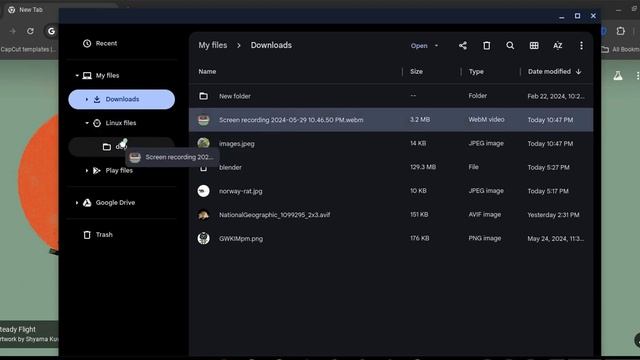
Task: Open search in the Files app
Action: click(510, 46)
